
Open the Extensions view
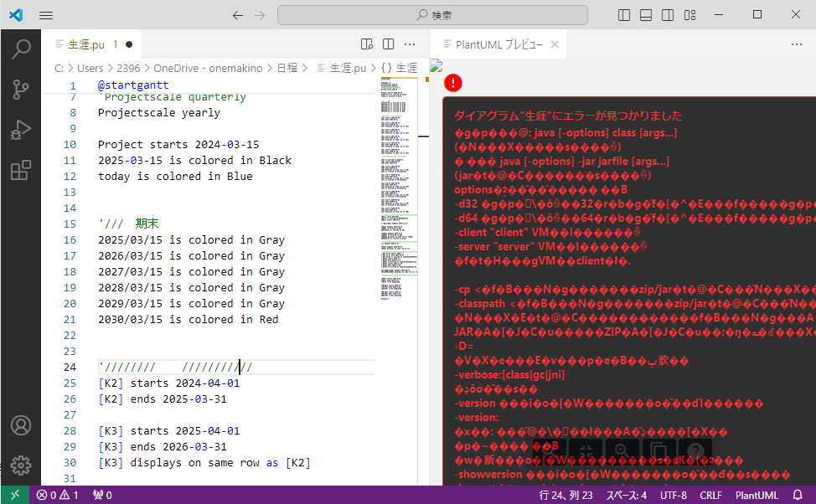20,170
